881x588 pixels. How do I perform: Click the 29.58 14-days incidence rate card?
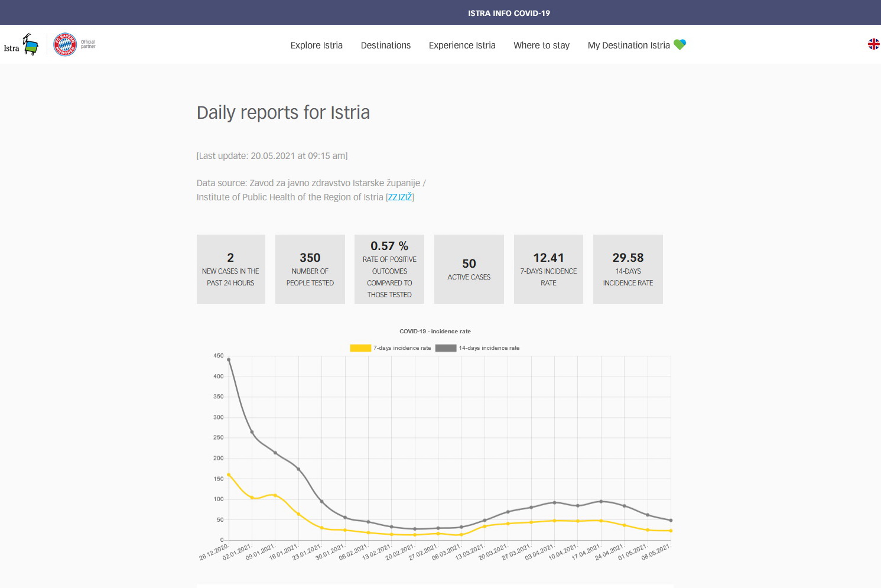(628, 269)
